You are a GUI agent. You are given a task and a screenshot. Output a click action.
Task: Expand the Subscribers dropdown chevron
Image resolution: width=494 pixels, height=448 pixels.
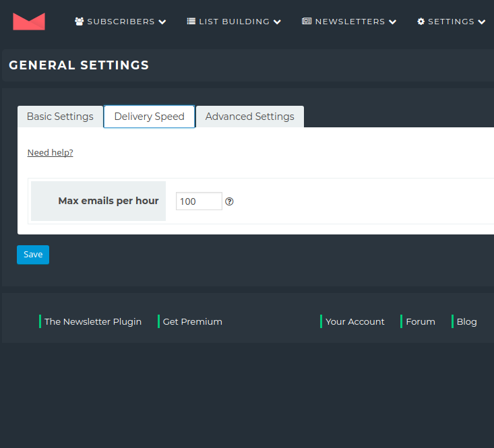(162, 22)
